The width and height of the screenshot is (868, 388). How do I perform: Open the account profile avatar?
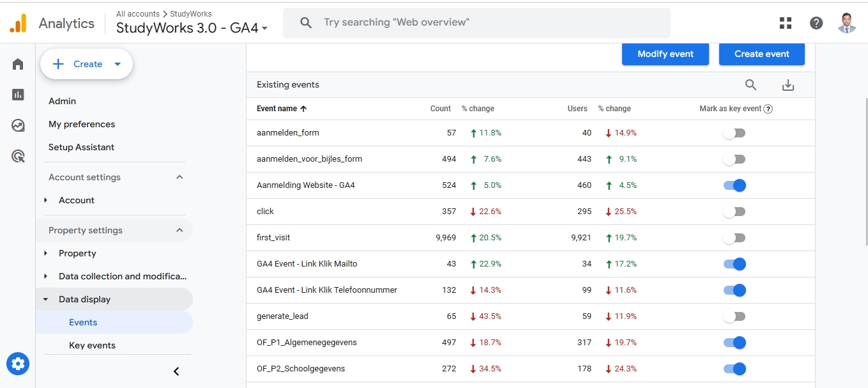click(847, 23)
